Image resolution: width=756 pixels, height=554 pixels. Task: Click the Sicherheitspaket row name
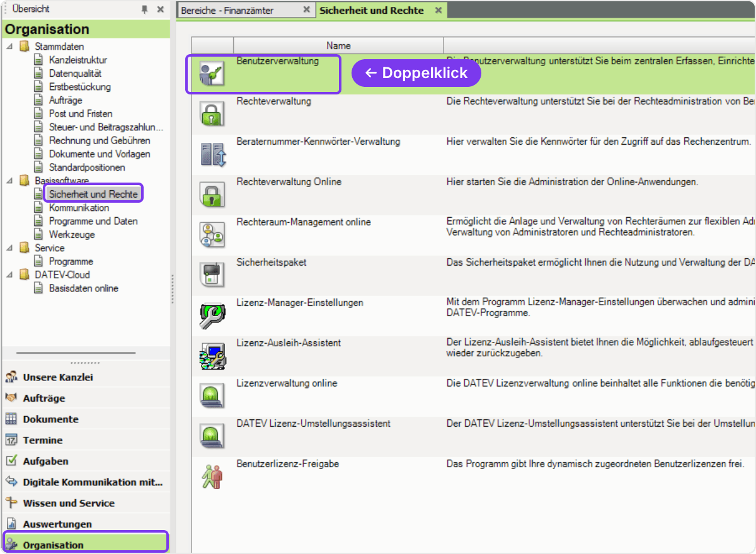point(272,262)
